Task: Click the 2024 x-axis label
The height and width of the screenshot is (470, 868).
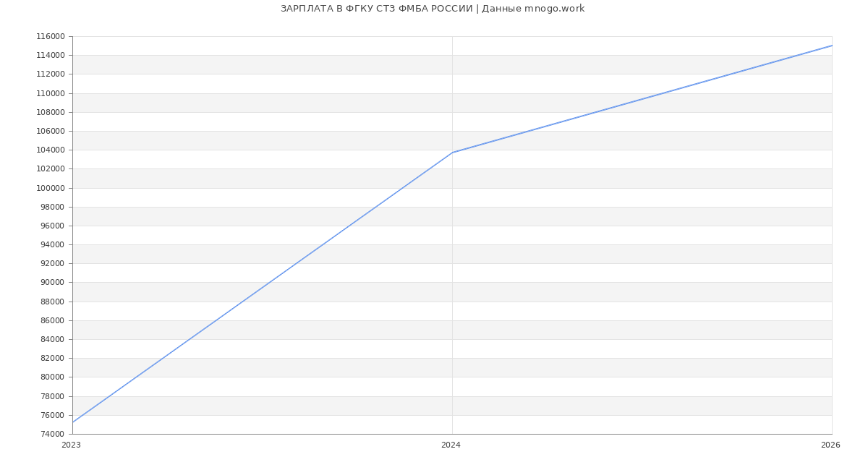Action: (x=451, y=445)
